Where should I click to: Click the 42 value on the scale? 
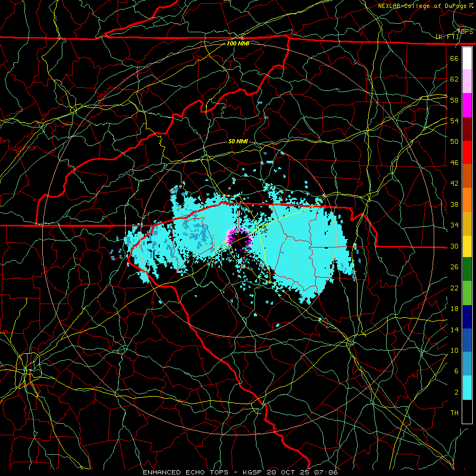tap(454, 184)
